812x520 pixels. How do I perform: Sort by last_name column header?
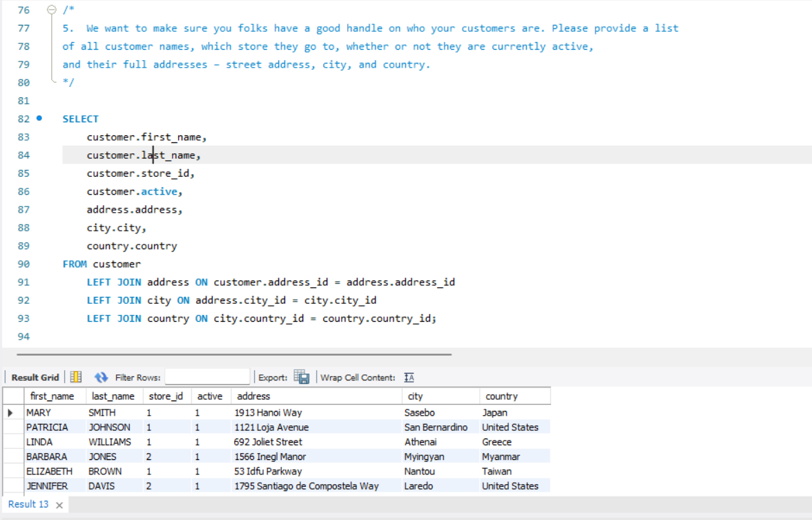[115, 396]
